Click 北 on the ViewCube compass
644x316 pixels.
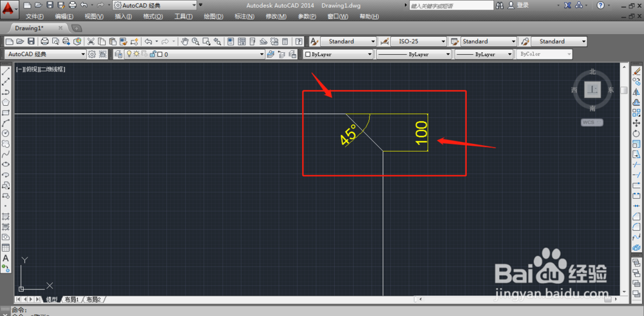click(x=592, y=72)
